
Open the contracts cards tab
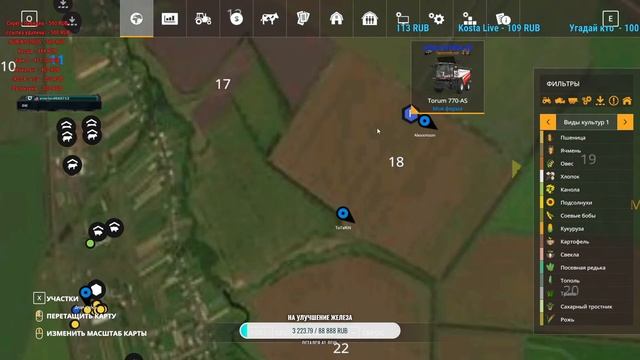pyautogui.click(x=303, y=19)
